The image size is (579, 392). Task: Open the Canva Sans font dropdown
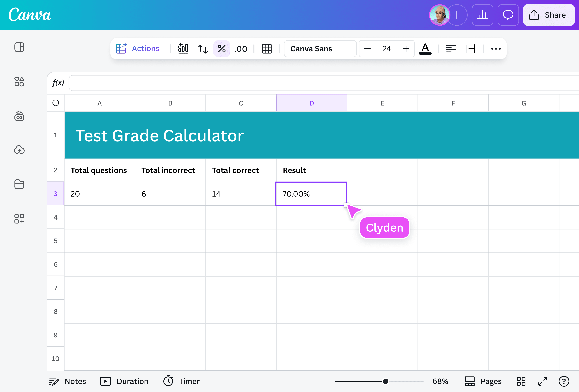[x=320, y=49]
